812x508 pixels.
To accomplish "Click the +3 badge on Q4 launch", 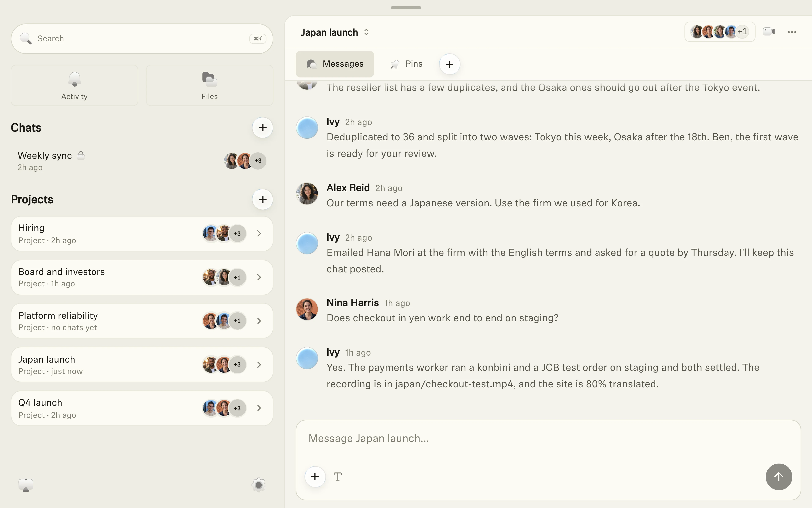I will [237, 408].
